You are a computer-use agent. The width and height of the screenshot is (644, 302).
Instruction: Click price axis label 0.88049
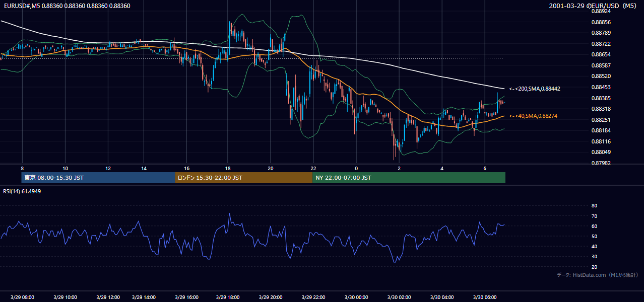[601, 152]
